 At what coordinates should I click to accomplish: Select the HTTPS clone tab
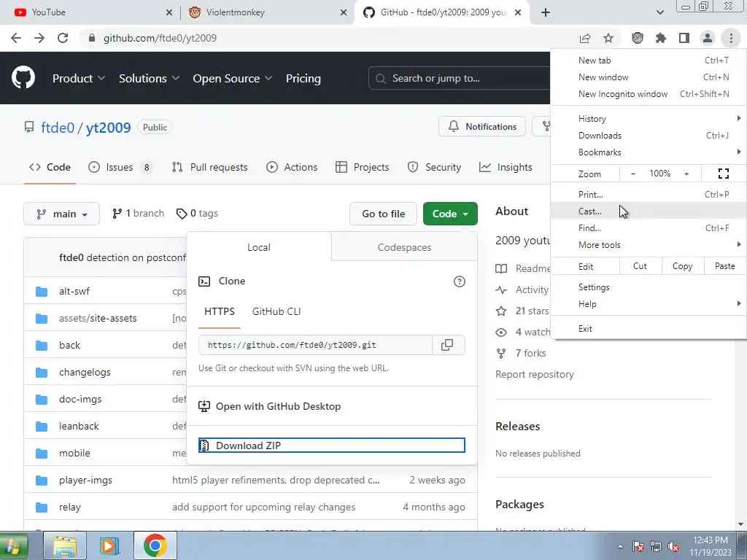(x=220, y=311)
